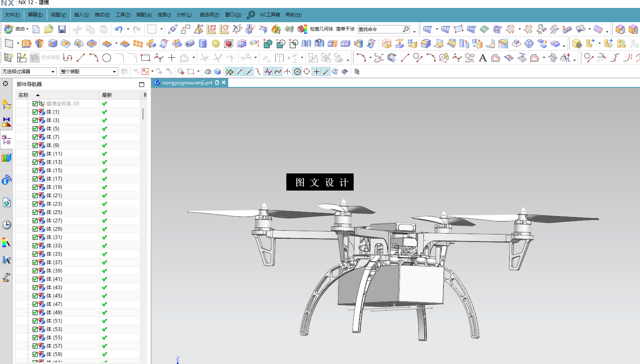The width and height of the screenshot is (640, 364).
Task: Select the Sphere primitive tool
Action: coord(216,43)
